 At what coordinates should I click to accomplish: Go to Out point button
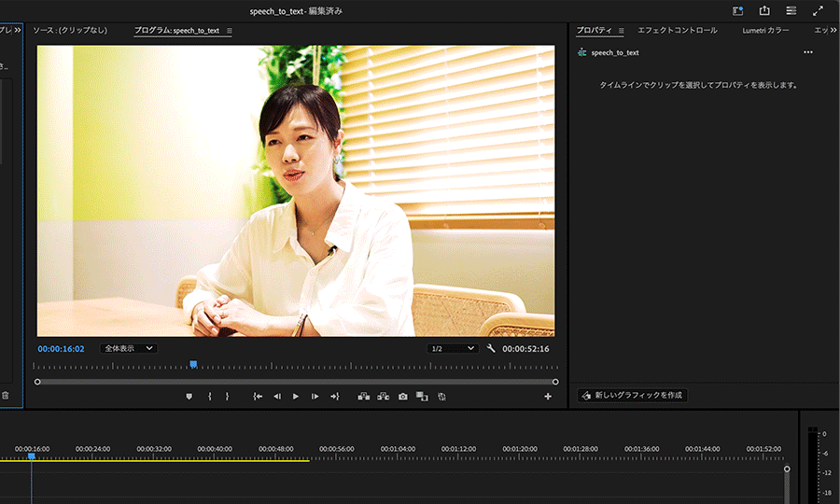point(335,397)
